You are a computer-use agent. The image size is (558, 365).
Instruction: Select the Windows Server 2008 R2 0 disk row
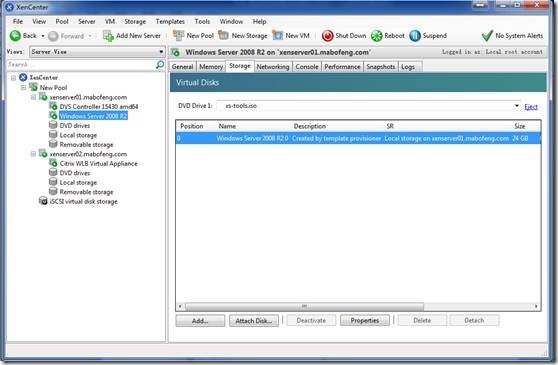[x=358, y=138]
